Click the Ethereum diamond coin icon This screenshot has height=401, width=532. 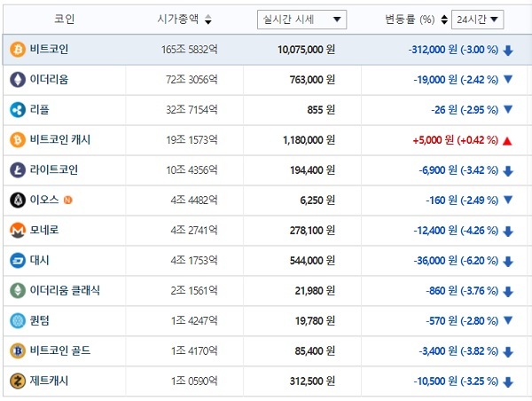pos(18,80)
